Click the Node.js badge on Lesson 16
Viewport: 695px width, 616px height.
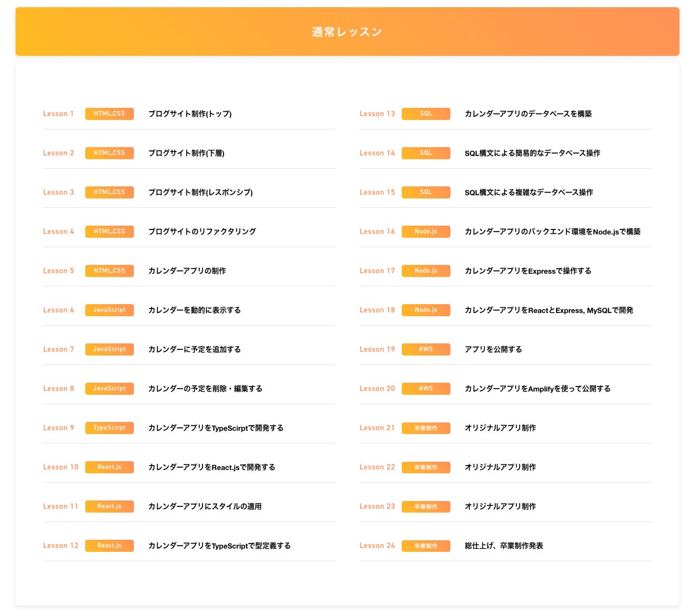[x=426, y=232]
